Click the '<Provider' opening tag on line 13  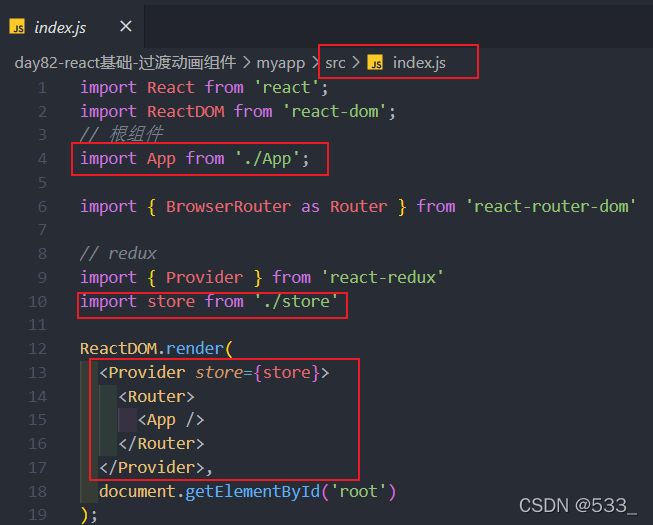pos(142,373)
